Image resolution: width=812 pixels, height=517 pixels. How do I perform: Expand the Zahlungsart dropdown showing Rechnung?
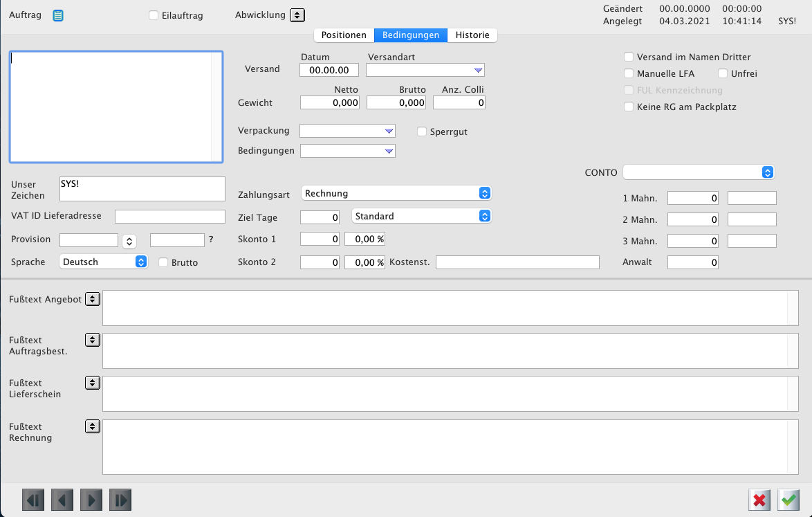coord(396,193)
